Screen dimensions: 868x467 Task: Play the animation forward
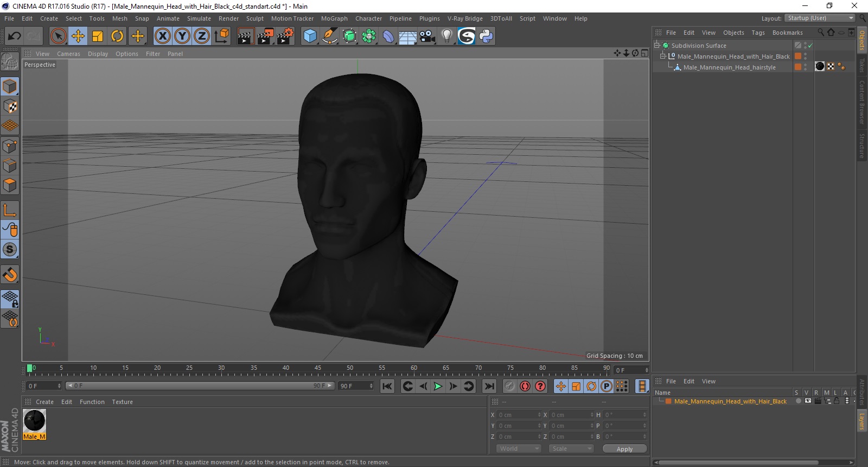438,386
